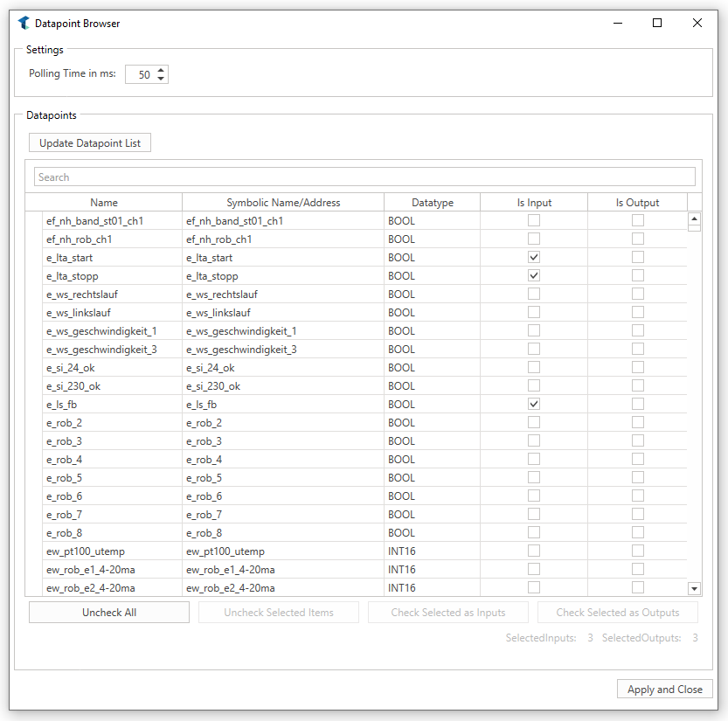Sort by Symbolic Name/Address column header

tap(283, 203)
